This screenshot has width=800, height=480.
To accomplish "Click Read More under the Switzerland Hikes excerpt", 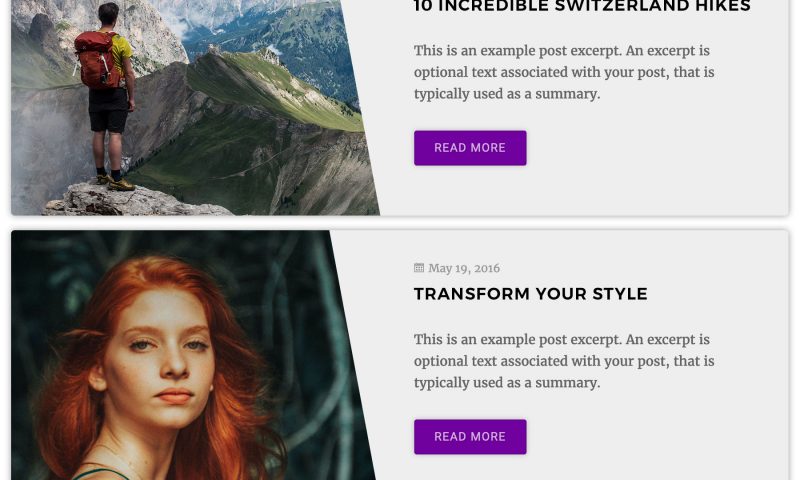I will [470, 148].
